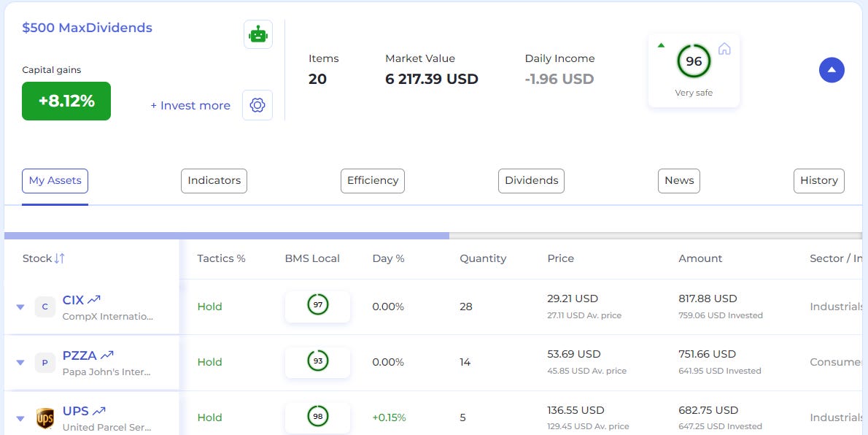This screenshot has width=868, height=435.
Task: Open the Dividends tab
Action: click(x=532, y=181)
